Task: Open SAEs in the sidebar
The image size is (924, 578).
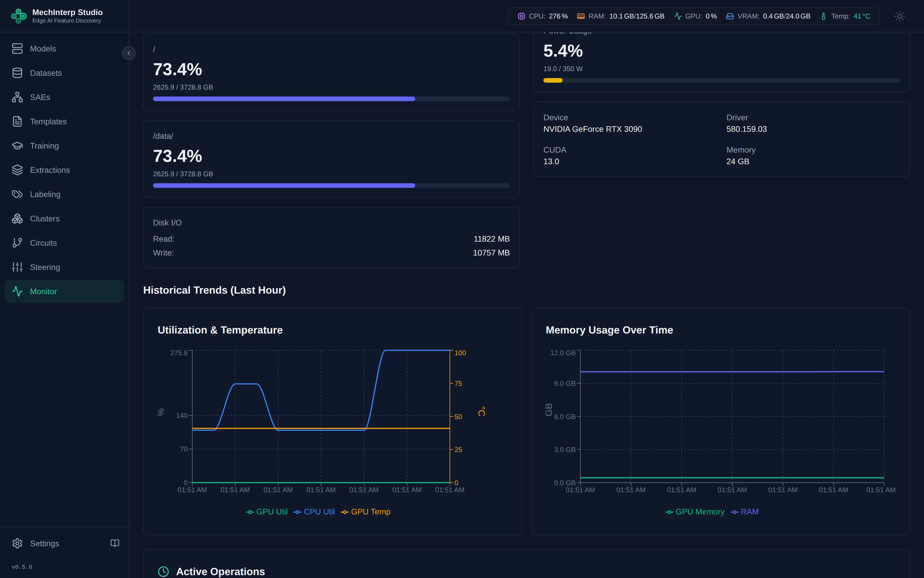Action: coord(64,97)
